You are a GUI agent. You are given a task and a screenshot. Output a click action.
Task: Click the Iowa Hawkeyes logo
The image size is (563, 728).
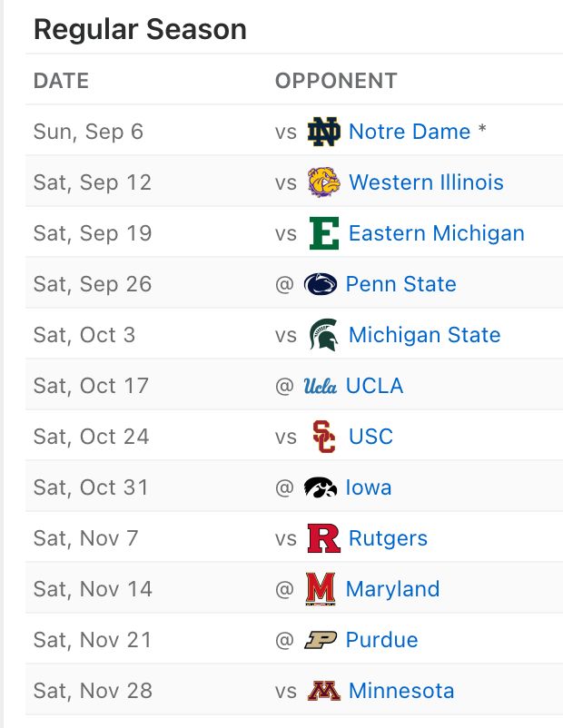pos(321,487)
